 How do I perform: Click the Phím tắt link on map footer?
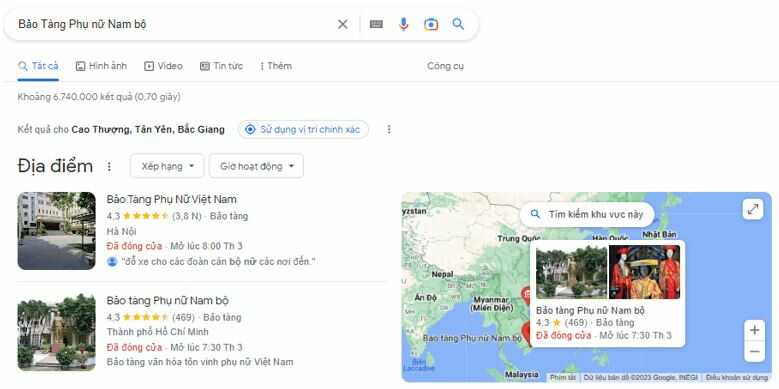563,378
